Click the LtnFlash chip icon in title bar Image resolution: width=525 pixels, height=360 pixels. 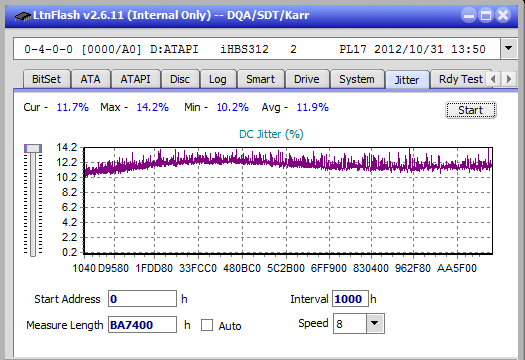click(22, 15)
